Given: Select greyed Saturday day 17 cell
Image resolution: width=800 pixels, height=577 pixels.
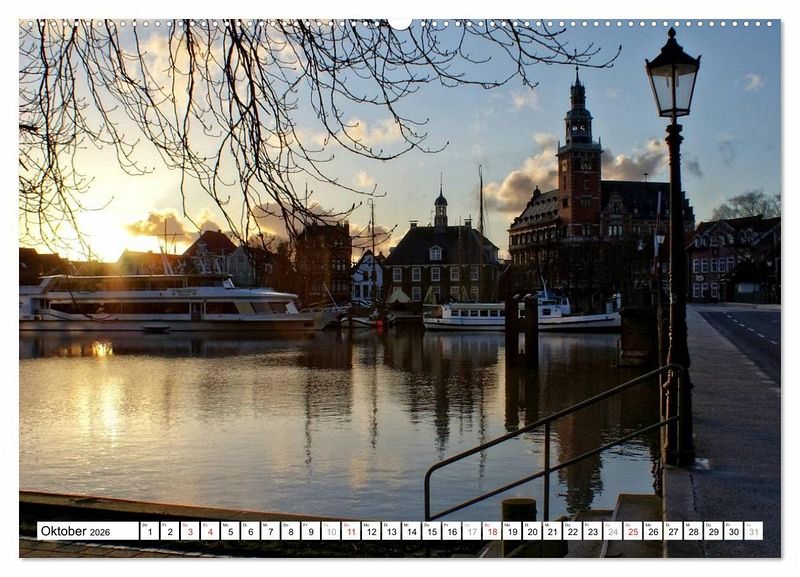Looking at the screenshot, I should [x=472, y=531].
